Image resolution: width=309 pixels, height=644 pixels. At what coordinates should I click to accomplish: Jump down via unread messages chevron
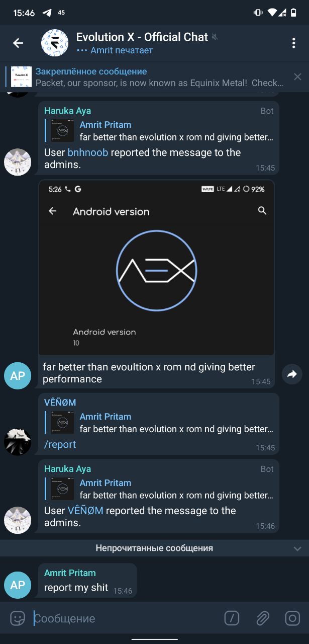(x=297, y=548)
